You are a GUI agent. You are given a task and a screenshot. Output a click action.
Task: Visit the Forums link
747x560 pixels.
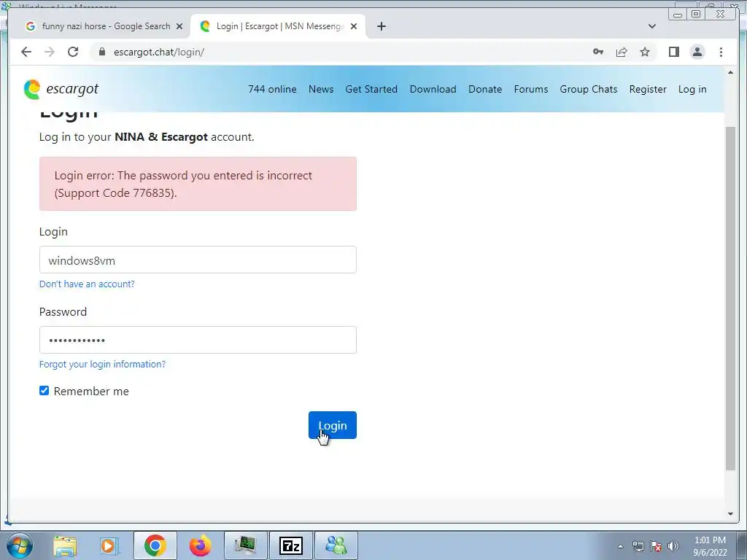pos(531,89)
